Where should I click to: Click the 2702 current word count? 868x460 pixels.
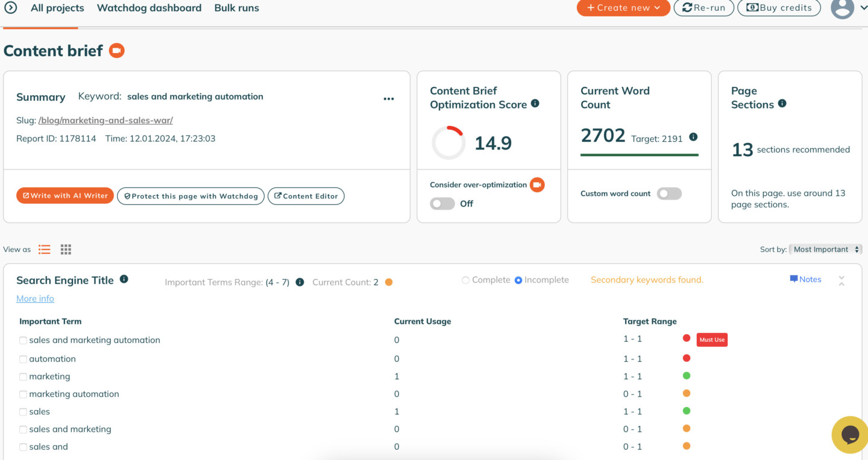coord(603,135)
